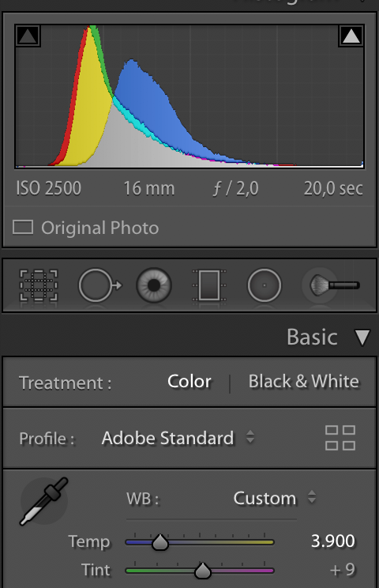This screenshot has height=588, width=379.
Task: Toggle shadow clipping indicator in histogram
Action: [28, 36]
